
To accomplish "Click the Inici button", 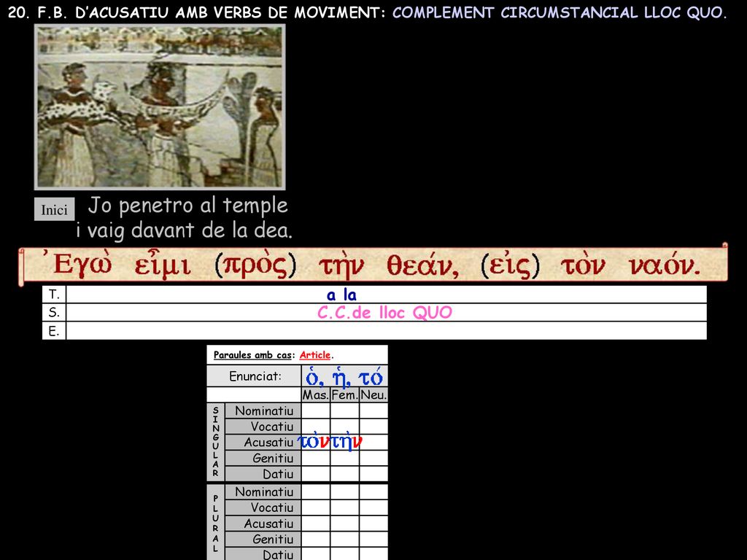I will (54, 209).
